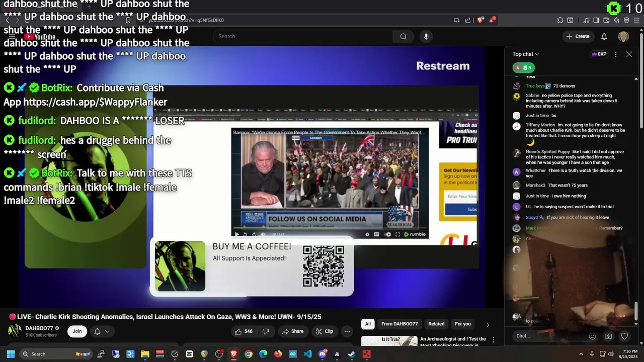
Task: Open Top chat mode dropdown
Action: pos(526,54)
